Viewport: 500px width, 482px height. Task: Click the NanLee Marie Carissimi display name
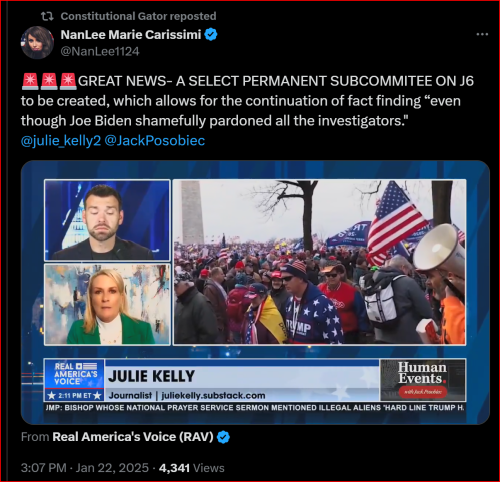[x=131, y=34]
